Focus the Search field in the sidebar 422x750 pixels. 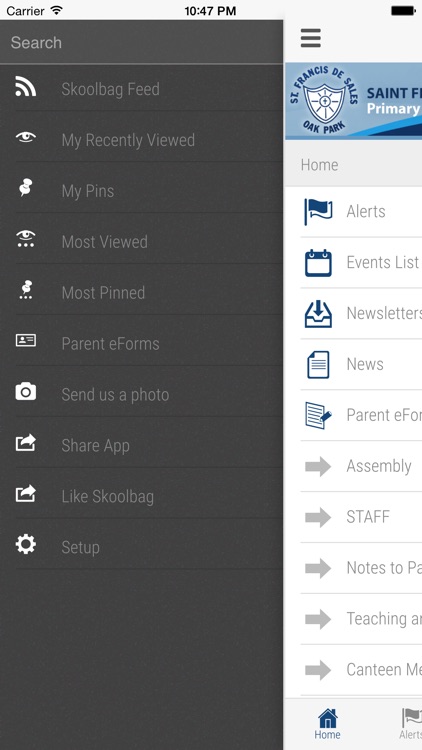[x=142, y=42]
